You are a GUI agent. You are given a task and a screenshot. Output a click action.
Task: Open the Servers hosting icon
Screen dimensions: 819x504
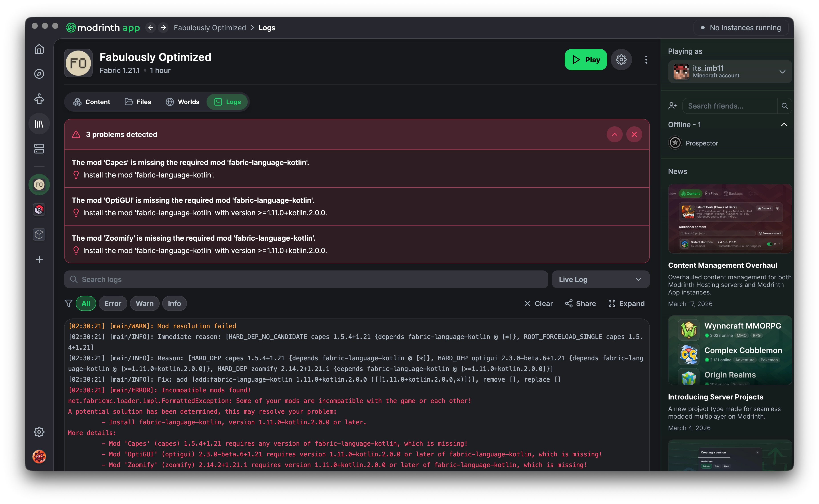[x=39, y=149]
